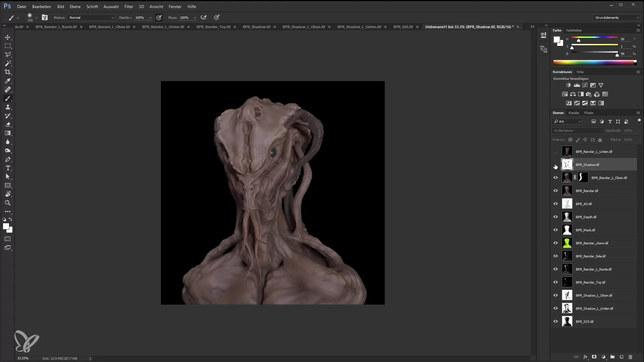This screenshot has height=362, width=644.
Task: Click the 33.33% zoom level field
Action: [23, 358]
